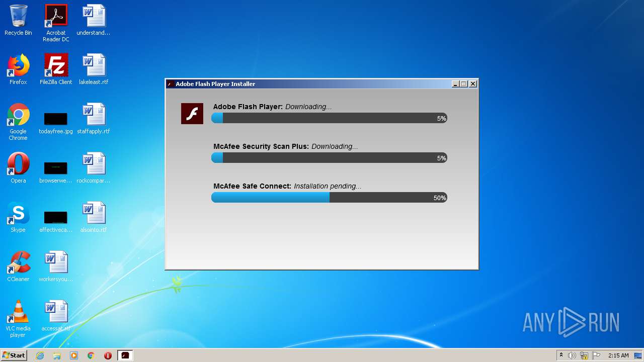Launch Acrobat Reader DC shortcut
The height and width of the screenshot is (362, 644).
(x=56, y=23)
